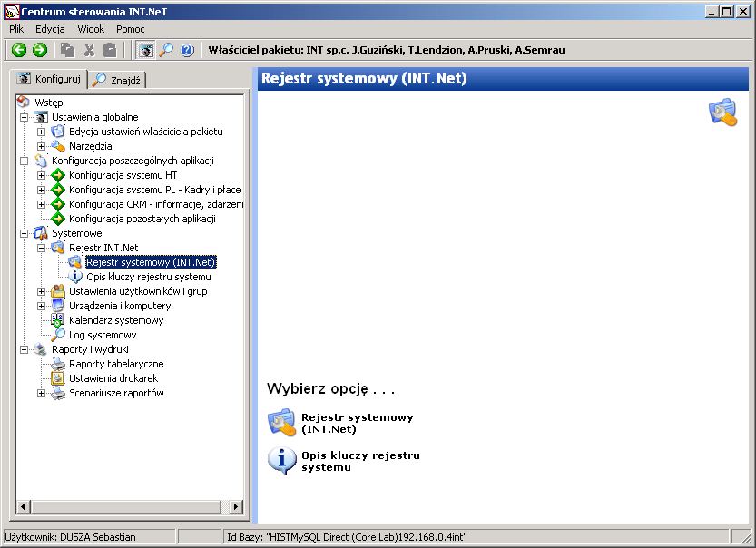Select Kalendarz systemowy in tree
756x548 pixels.
pos(116,320)
